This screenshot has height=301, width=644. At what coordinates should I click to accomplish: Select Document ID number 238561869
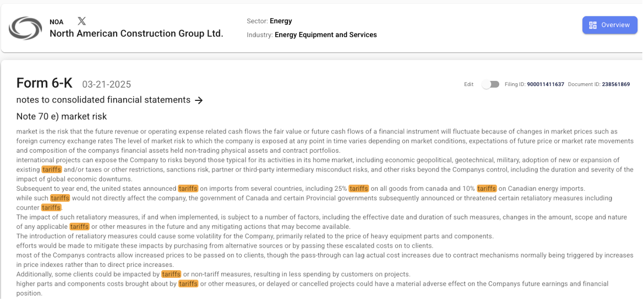[615, 84]
